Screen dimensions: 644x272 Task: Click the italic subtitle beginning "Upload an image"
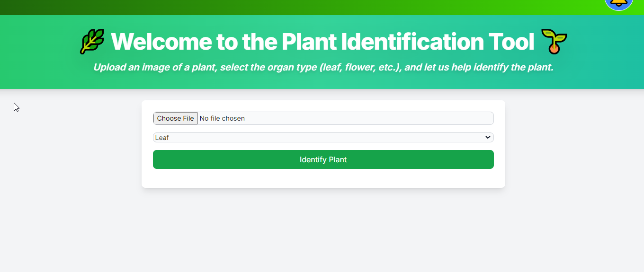[x=323, y=67]
